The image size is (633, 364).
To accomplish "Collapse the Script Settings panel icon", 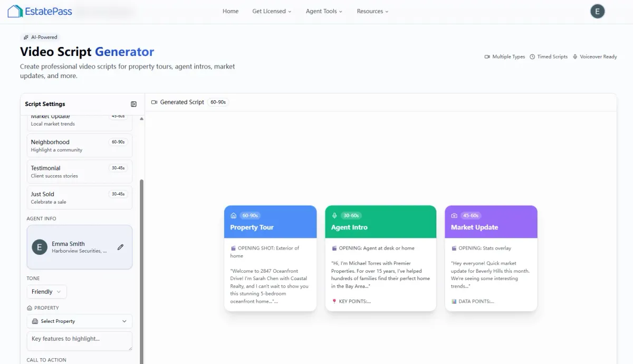I will click(133, 104).
